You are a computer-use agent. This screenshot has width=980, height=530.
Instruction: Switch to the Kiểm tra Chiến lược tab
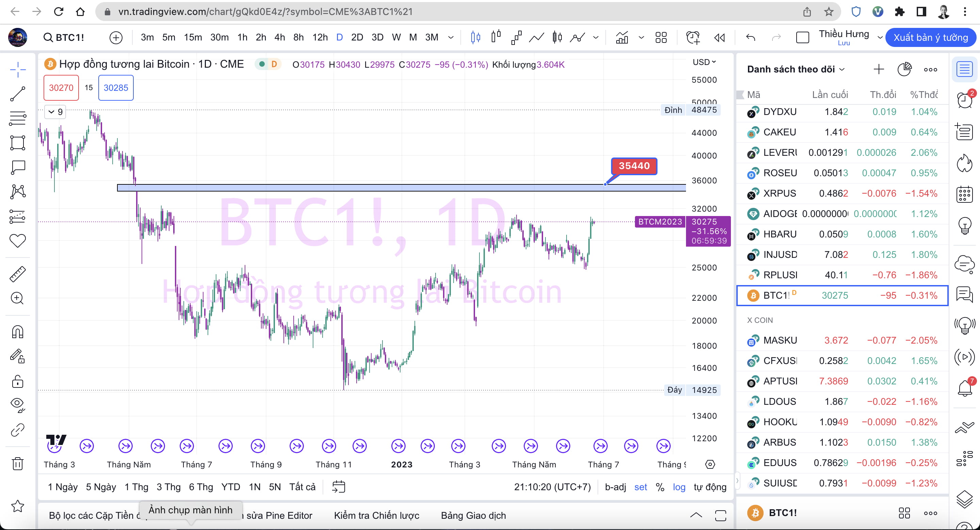376,516
